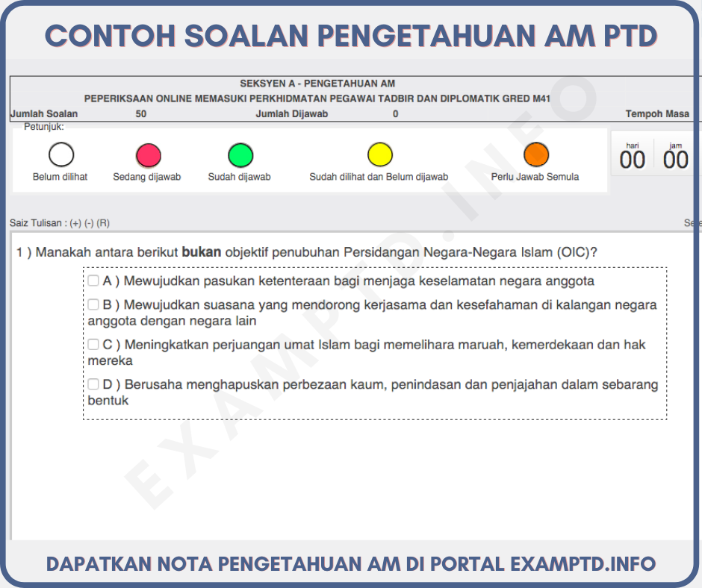Click the Jumlah Soalan label
The height and width of the screenshot is (588, 702).
[44, 114]
